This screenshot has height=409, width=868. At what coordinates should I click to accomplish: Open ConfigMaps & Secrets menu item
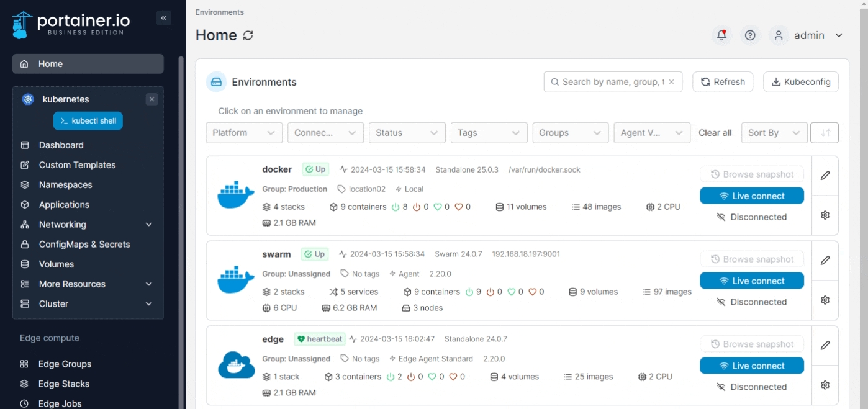pyautogui.click(x=84, y=245)
